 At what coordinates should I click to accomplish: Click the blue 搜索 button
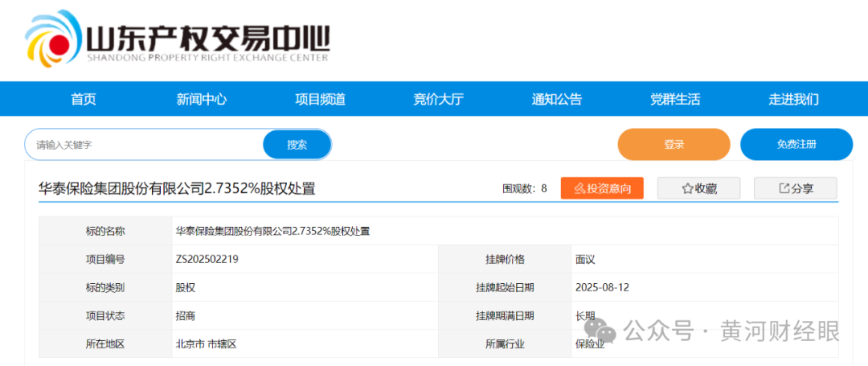click(297, 145)
